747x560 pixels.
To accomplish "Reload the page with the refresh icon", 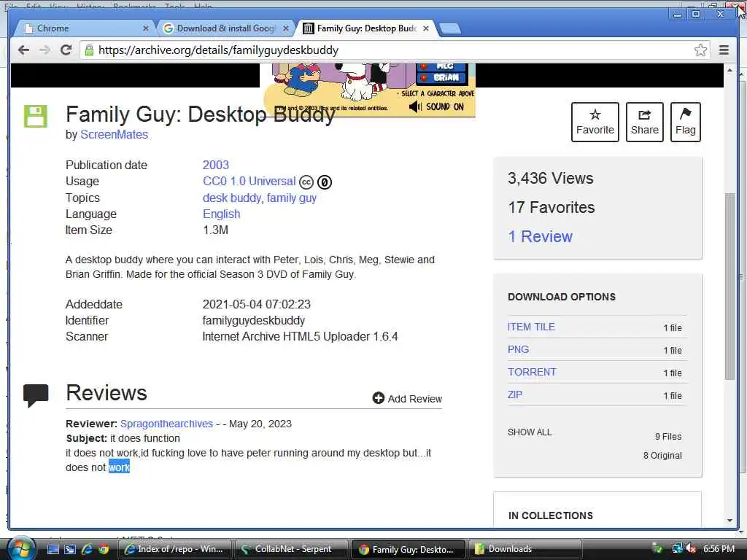I will coord(66,50).
